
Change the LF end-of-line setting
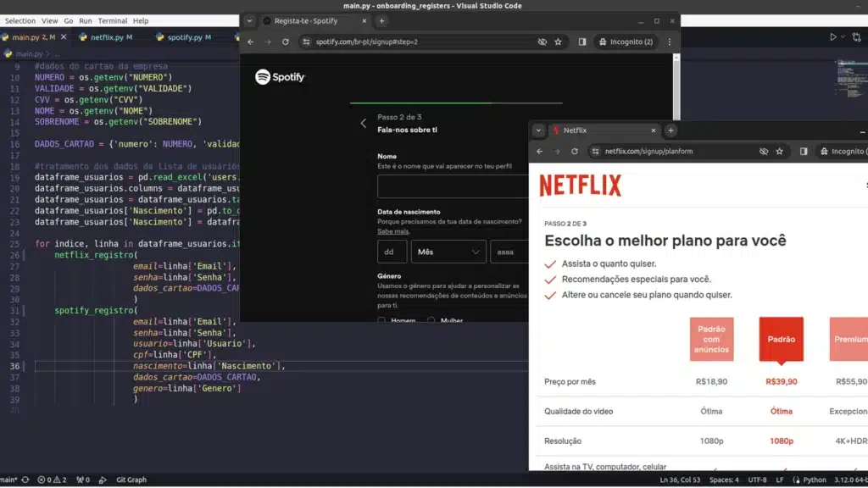780,480
